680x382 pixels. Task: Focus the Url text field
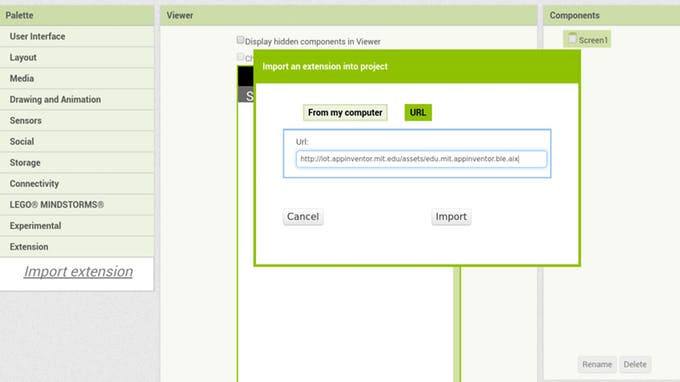(421, 159)
